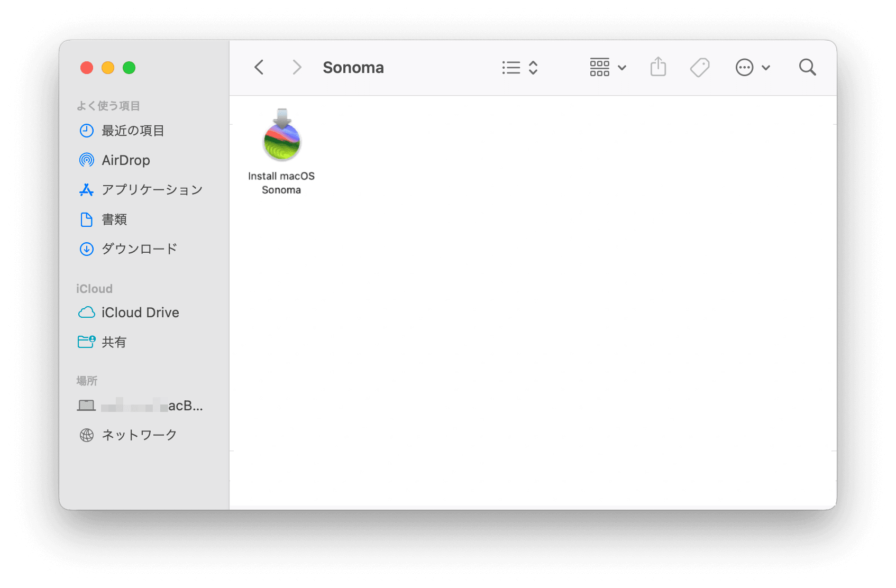This screenshot has width=896, height=588.
Task: Click the shared folder icon beside 共有
Action: [x=86, y=342]
